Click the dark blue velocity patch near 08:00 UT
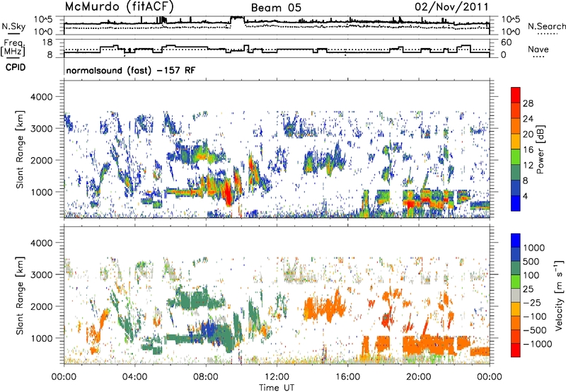 pos(208,331)
